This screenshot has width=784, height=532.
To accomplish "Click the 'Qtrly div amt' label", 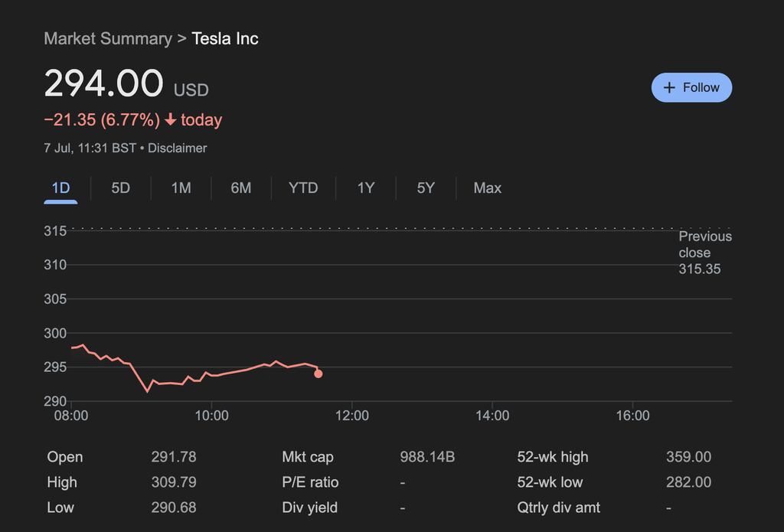I will pos(558,508).
